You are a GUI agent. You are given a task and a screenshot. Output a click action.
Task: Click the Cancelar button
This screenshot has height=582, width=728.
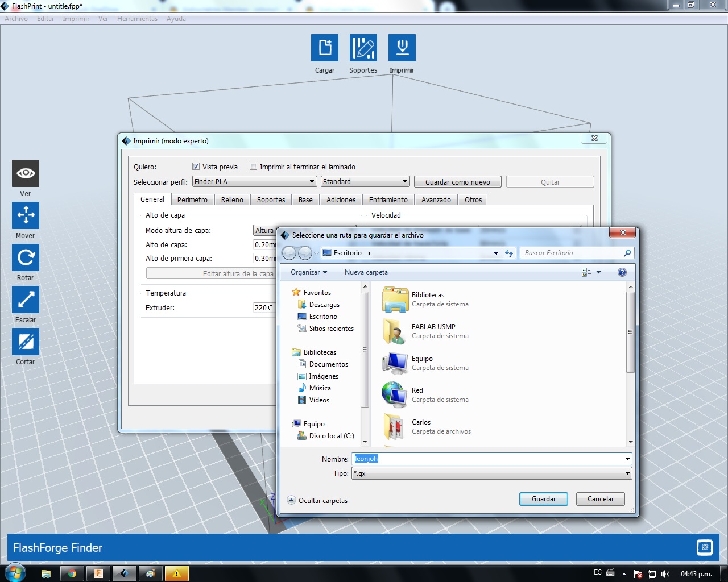[601, 499]
